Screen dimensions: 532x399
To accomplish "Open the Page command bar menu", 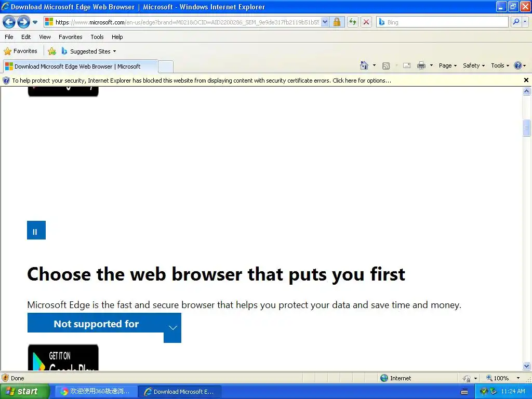I will (447, 65).
